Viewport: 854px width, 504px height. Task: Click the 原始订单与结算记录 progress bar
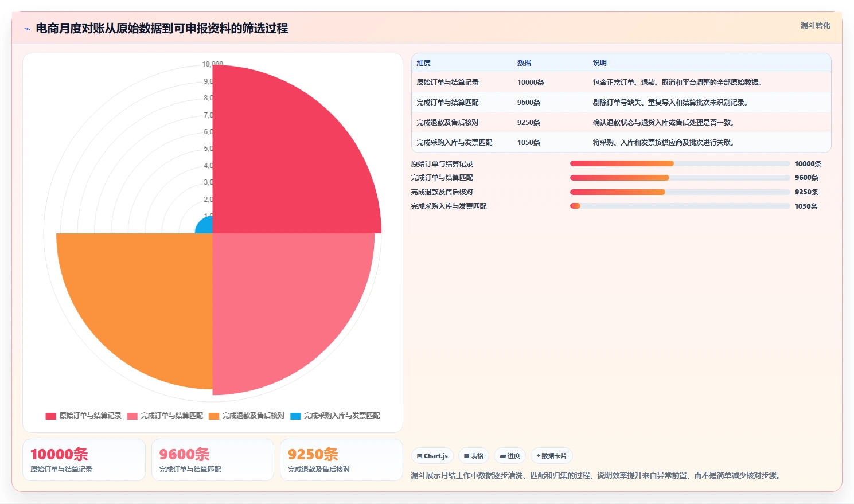[680, 163]
